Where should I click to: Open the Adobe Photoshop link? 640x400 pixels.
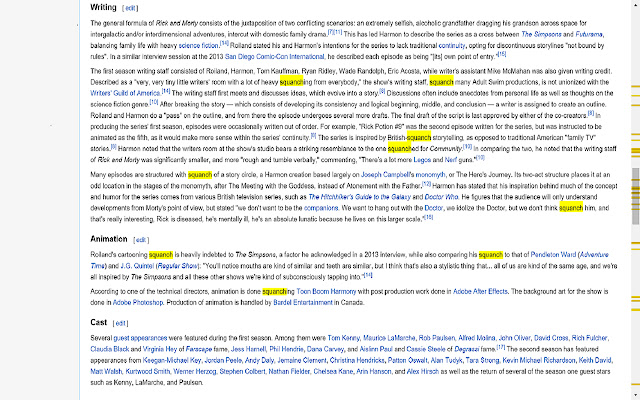(x=138, y=303)
